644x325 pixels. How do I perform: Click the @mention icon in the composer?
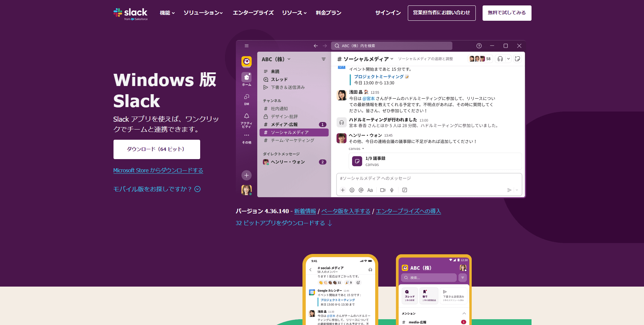pyautogui.click(x=361, y=190)
